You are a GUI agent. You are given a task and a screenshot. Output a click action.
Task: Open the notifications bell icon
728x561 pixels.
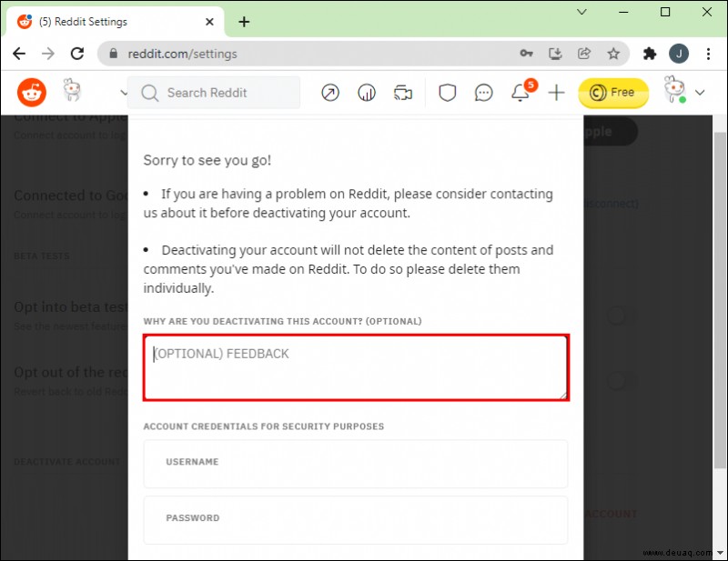click(520, 93)
